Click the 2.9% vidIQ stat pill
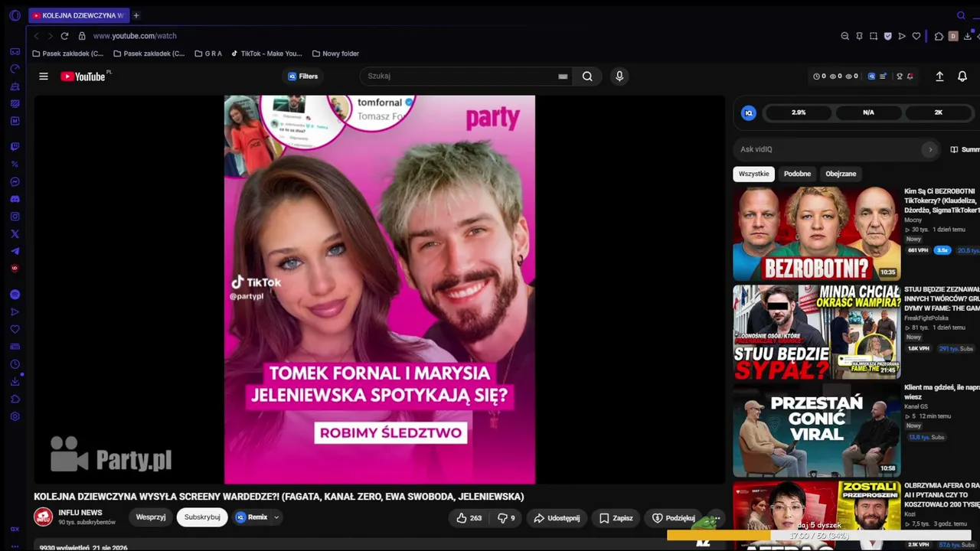 pyautogui.click(x=799, y=112)
